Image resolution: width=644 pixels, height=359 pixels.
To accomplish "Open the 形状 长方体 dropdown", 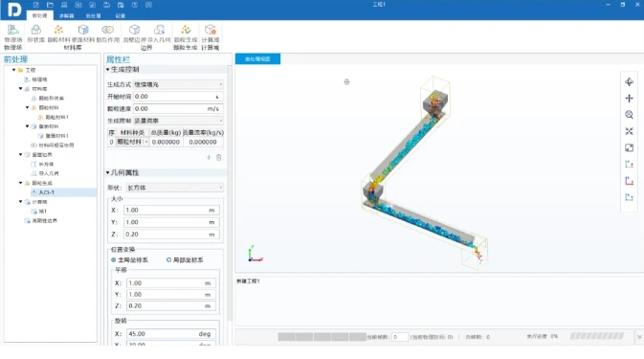I will 174,188.
